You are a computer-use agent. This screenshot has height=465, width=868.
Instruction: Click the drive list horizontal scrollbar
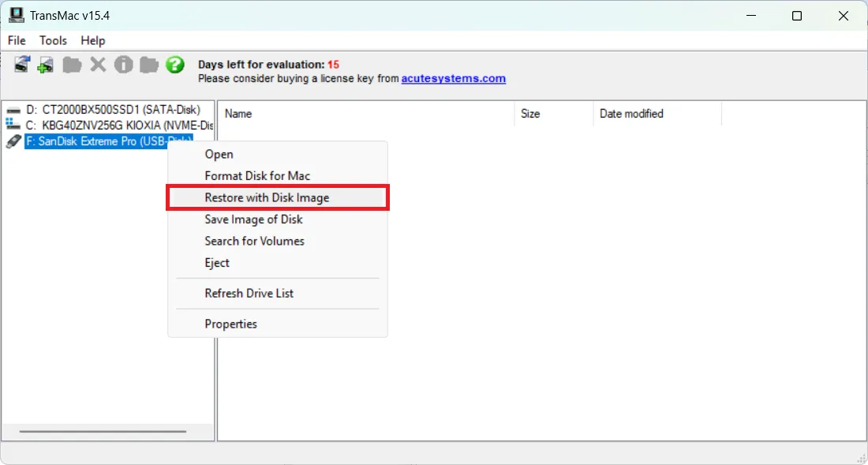103,431
